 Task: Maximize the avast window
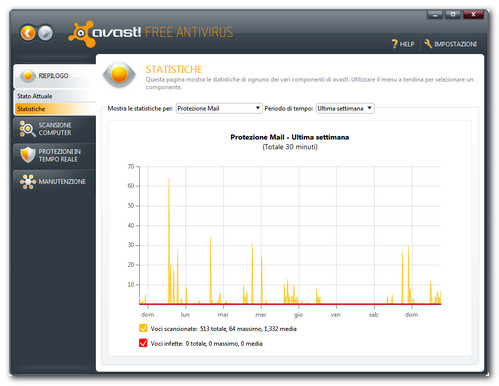point(453,15)
